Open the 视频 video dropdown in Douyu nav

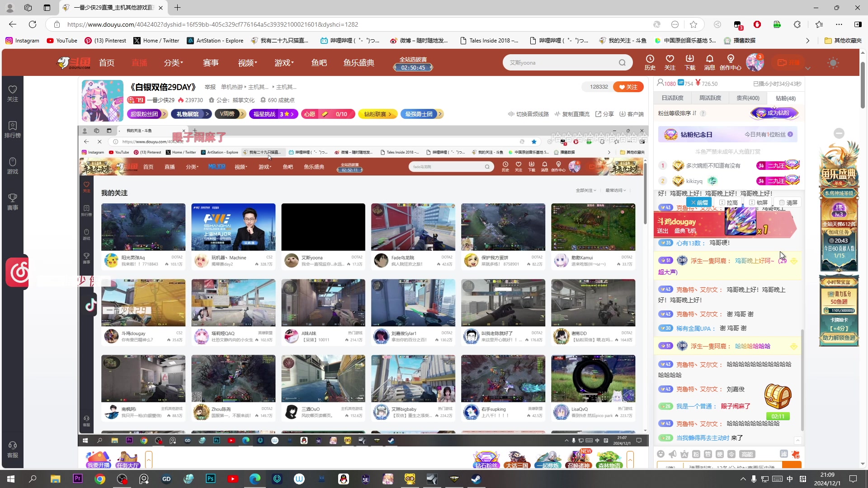[247, 63]
